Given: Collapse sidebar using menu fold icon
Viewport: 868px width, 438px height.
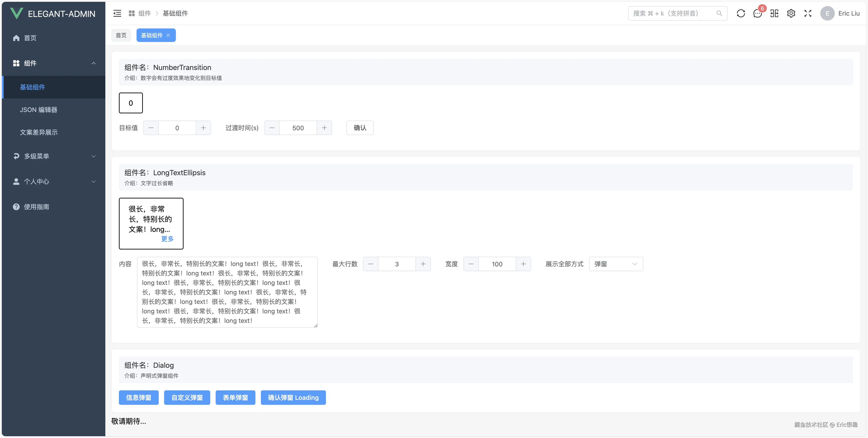Looking at the screenshot, I should [117, 14].
